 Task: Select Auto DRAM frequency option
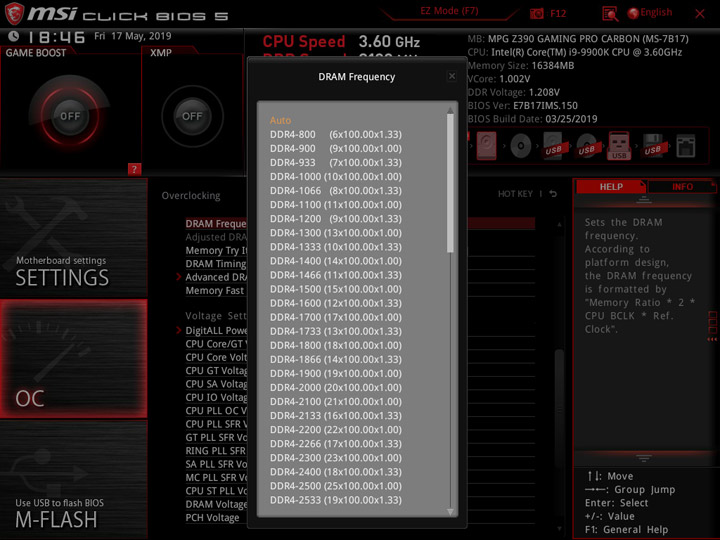click(x=280, y=120)
